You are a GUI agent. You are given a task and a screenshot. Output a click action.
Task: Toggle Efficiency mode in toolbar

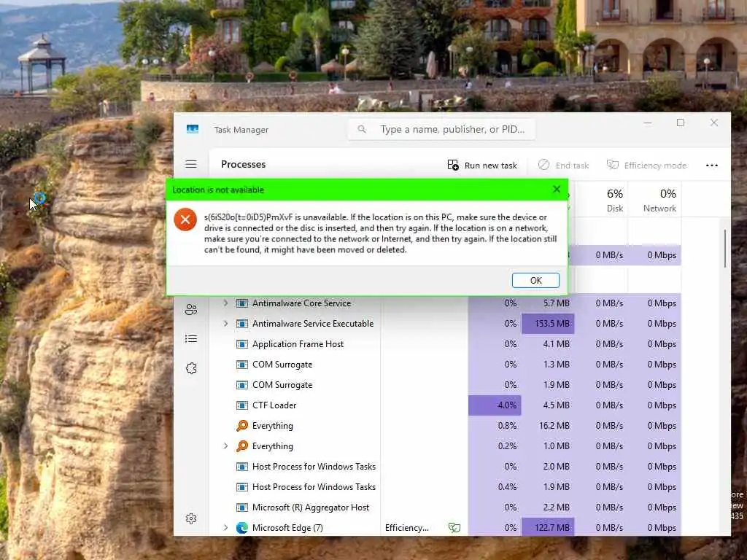point(646,166)
